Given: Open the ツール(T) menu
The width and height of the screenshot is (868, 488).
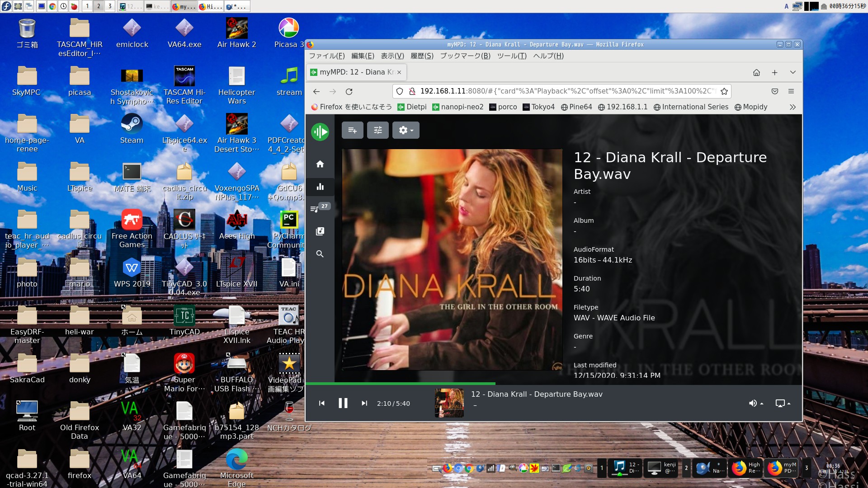Looking at the screenshot, I should pos(512,56).
